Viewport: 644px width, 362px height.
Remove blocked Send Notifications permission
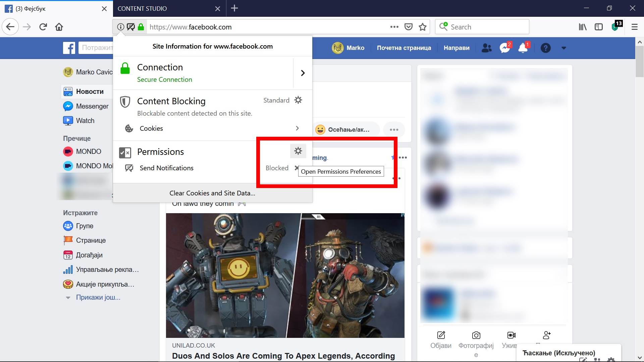click(296, 168)
